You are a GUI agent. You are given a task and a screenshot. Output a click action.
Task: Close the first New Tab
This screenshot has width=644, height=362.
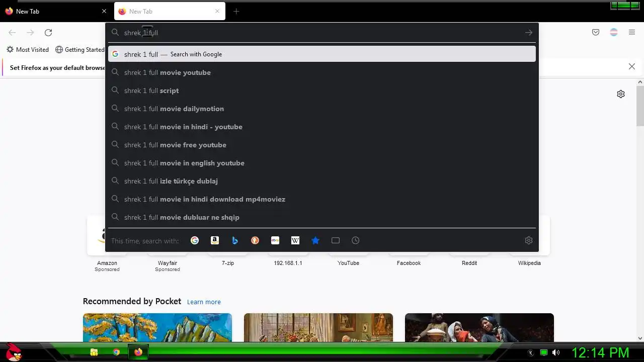104,11
